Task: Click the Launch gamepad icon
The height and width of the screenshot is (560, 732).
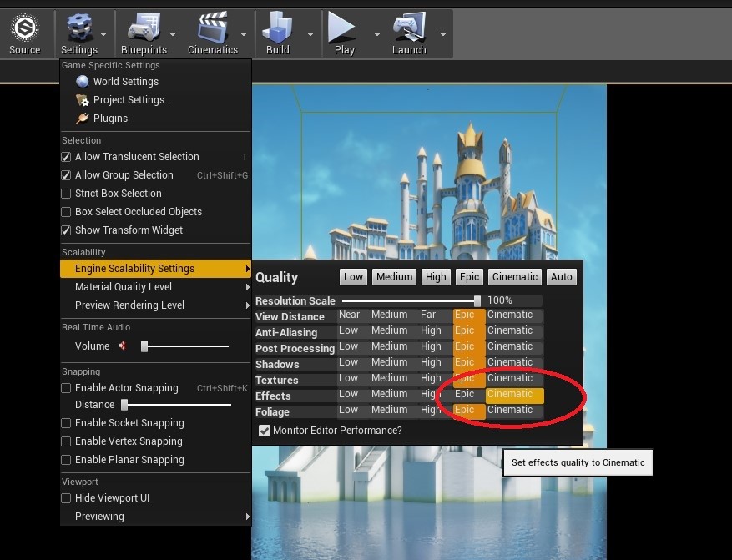Action: (x=410, y=28)
